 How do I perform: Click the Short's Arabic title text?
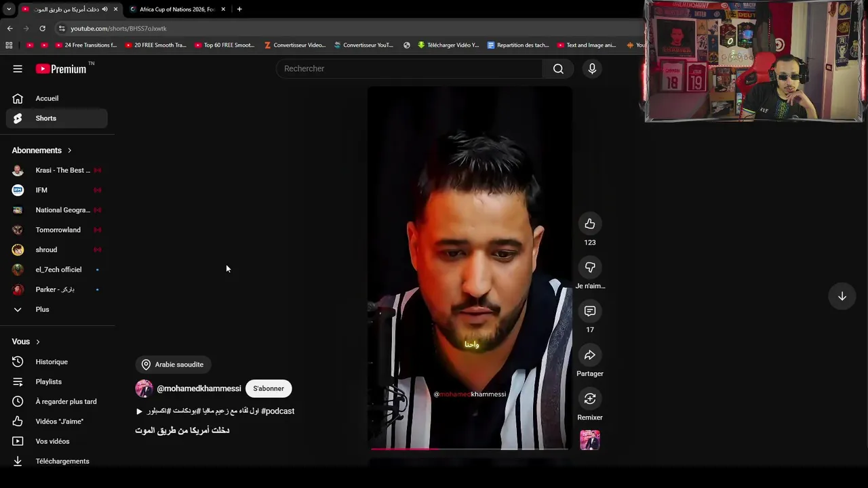[x=182, y=430]
